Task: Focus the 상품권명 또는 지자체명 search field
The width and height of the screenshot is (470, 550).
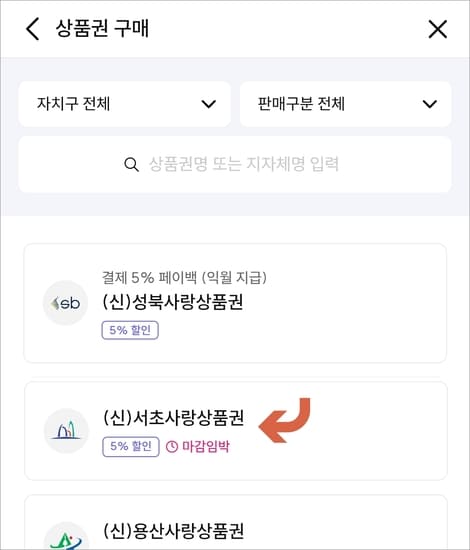Action: (235, 164)
